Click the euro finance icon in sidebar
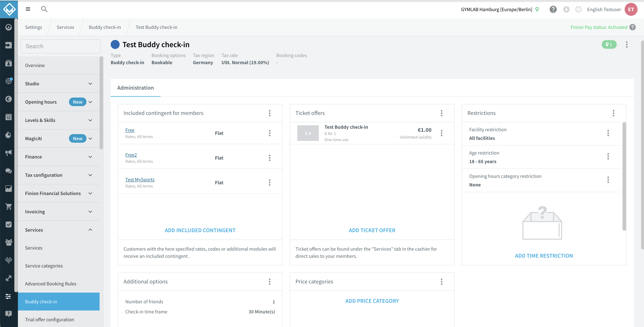Screen dimensions: 644x327 coord(8,99)
